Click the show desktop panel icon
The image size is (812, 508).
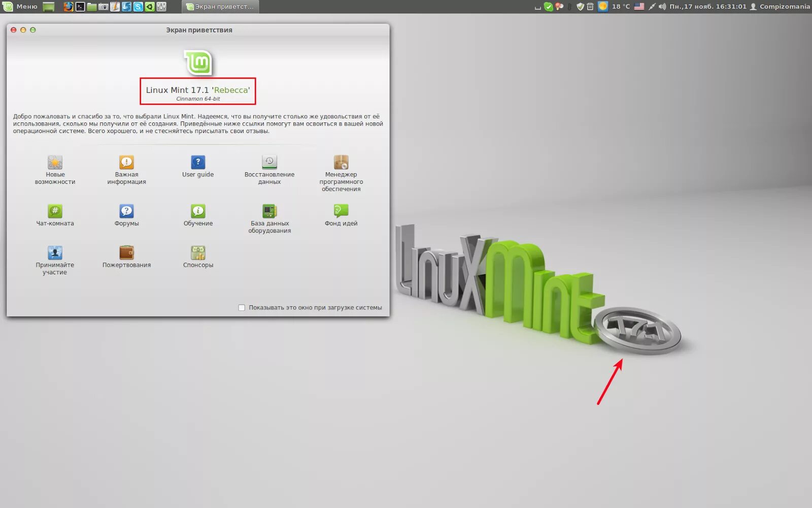[49, 7]
